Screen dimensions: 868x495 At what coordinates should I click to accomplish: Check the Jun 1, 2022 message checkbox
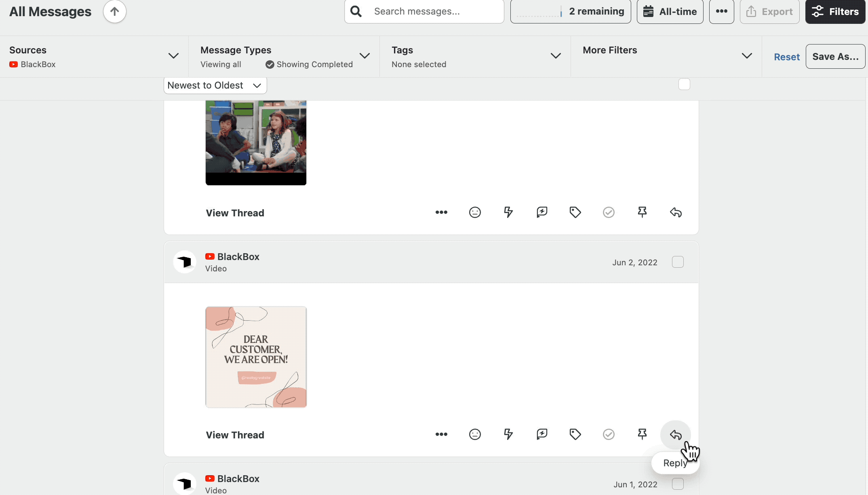[678, 484]
